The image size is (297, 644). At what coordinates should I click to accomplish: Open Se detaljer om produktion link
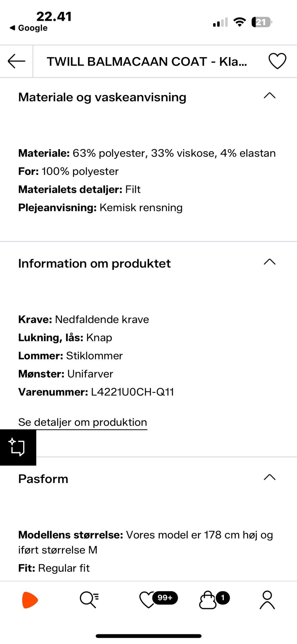(x=83, y=422)
